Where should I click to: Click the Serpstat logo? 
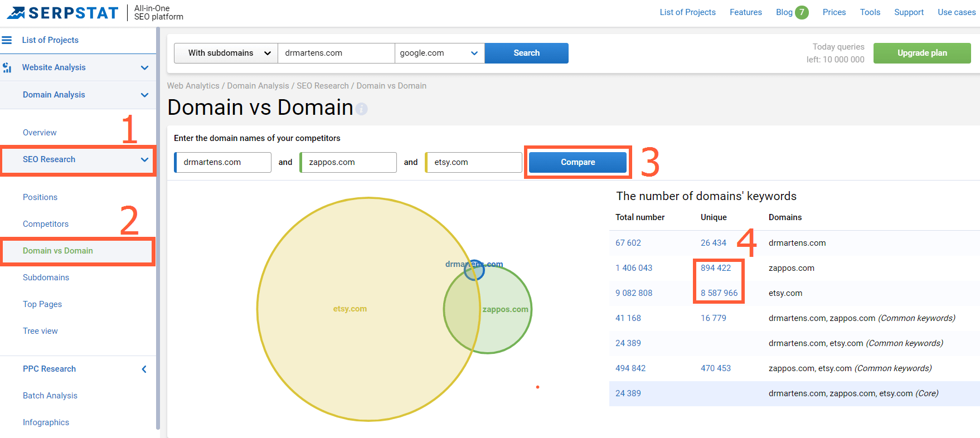pos(62,13)
